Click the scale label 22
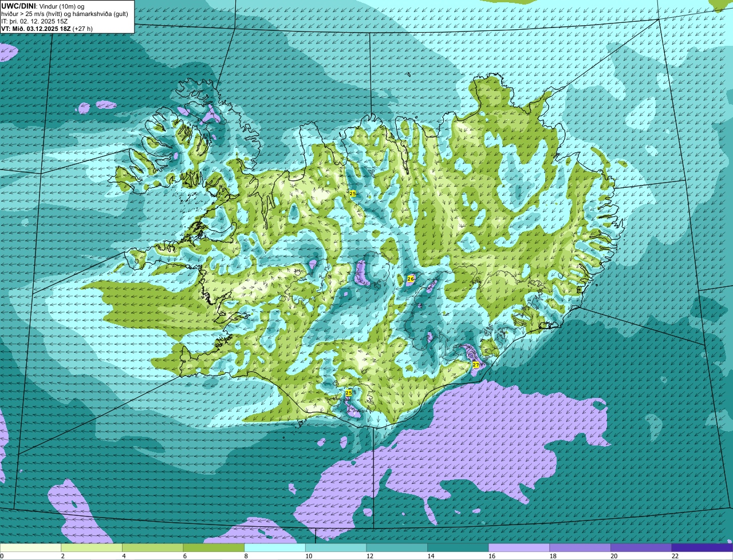Screen dimensions: 733x560 [x=675, y=556]
